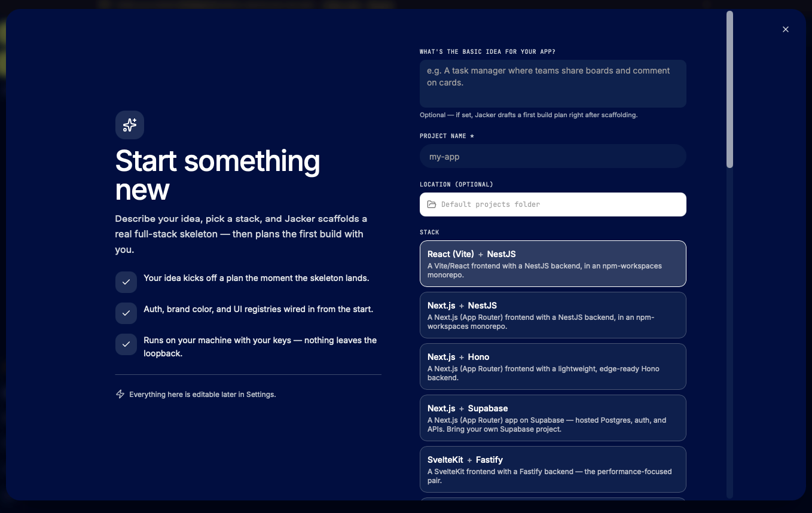The width and height of the screenshot is (812, 513).
Task: Choose the SvelteKit + Fastify stack
Action: tap(553, 469)
